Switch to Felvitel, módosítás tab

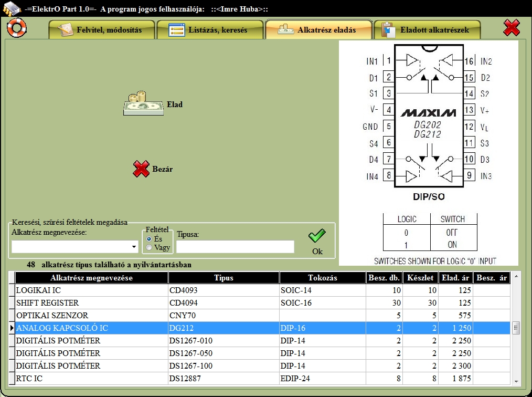pyautogui.click(x=102, y=30)
